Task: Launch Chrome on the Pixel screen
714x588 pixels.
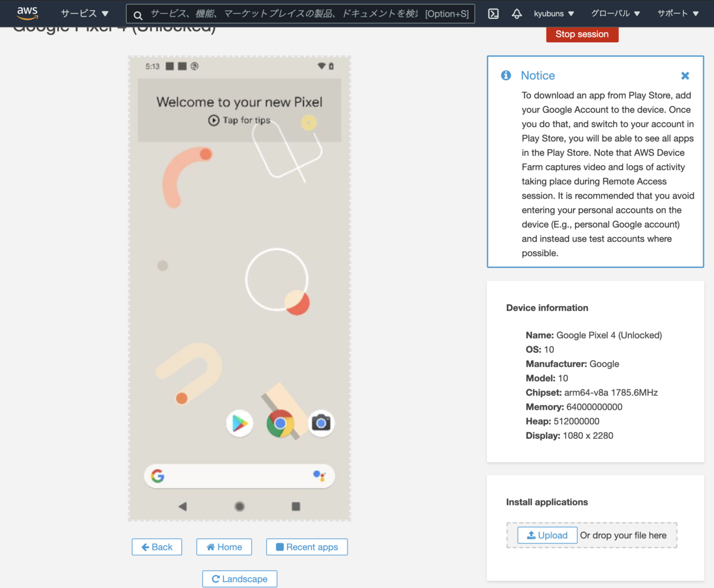Action: 280,423
